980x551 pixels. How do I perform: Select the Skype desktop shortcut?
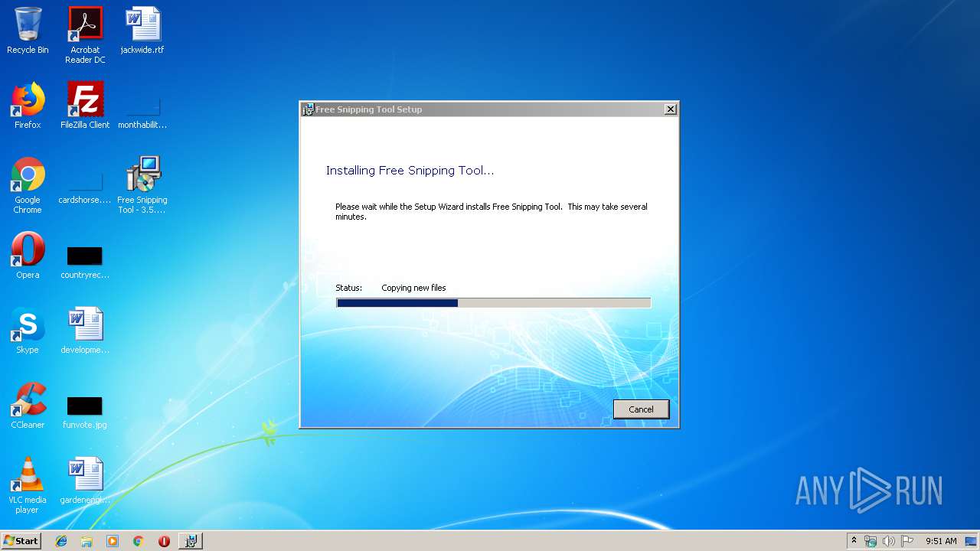click(x=28, y=331)
